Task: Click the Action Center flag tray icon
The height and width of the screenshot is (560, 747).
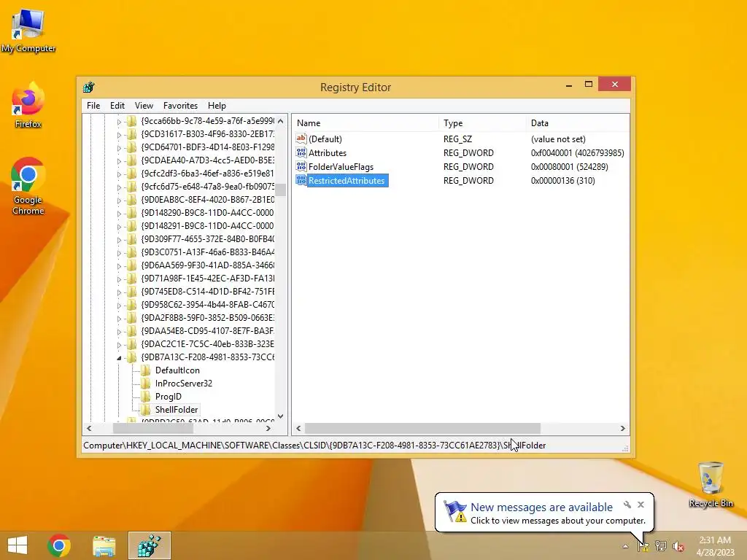Action: coord(643,545)
